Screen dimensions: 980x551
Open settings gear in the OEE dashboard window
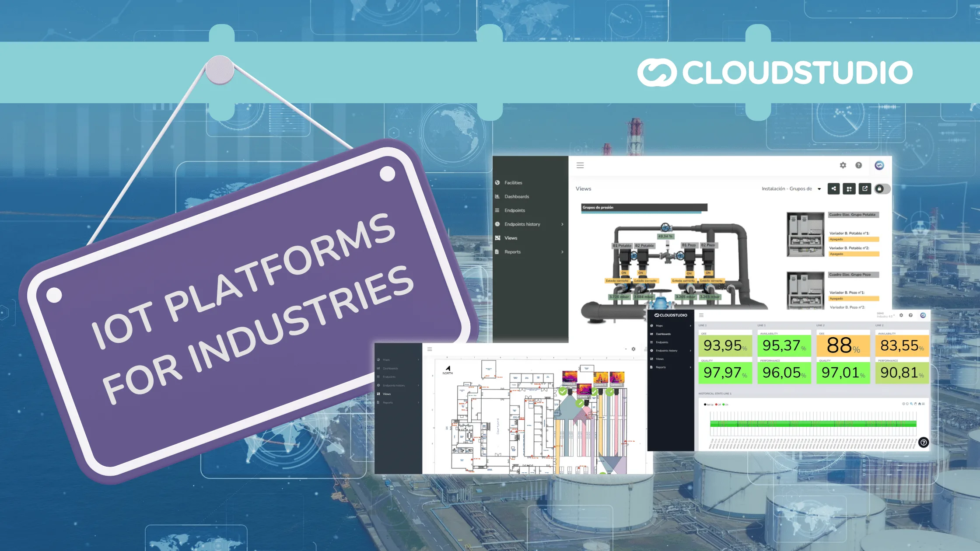coord(901,315)
